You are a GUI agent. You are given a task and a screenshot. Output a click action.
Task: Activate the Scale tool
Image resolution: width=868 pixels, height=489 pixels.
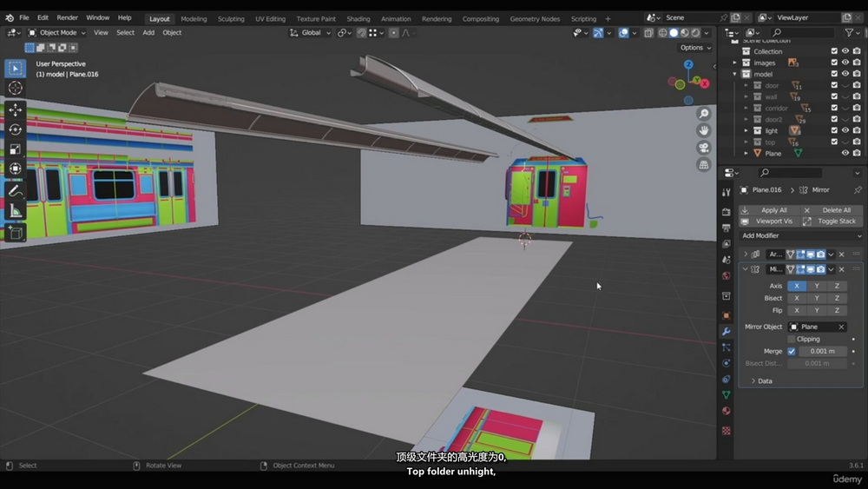[x=15, y=149]
